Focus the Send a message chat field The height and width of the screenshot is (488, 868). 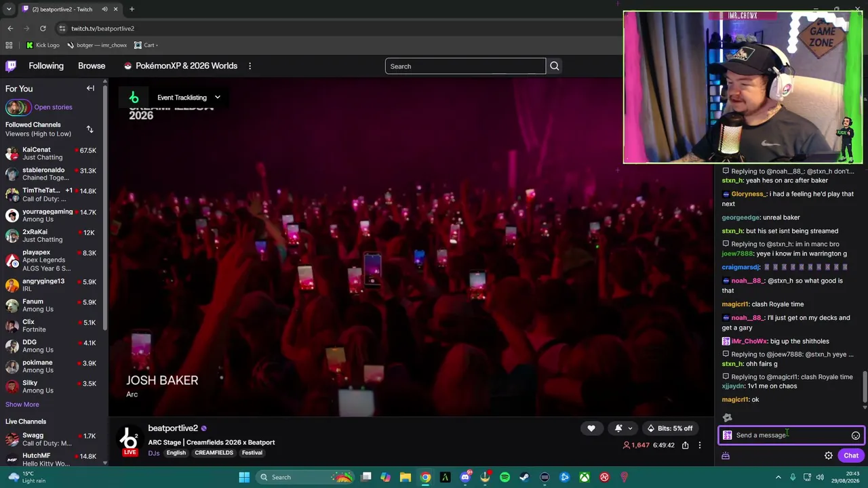[790, 435]
